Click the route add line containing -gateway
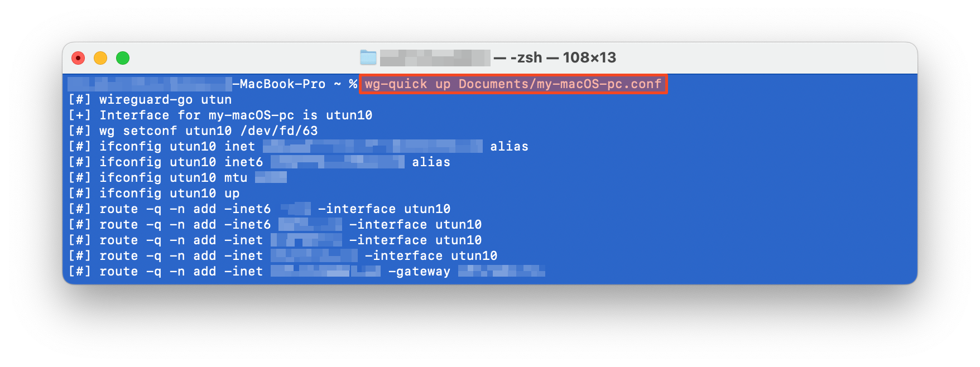980x367 pixels. click(x=306, y=272)
